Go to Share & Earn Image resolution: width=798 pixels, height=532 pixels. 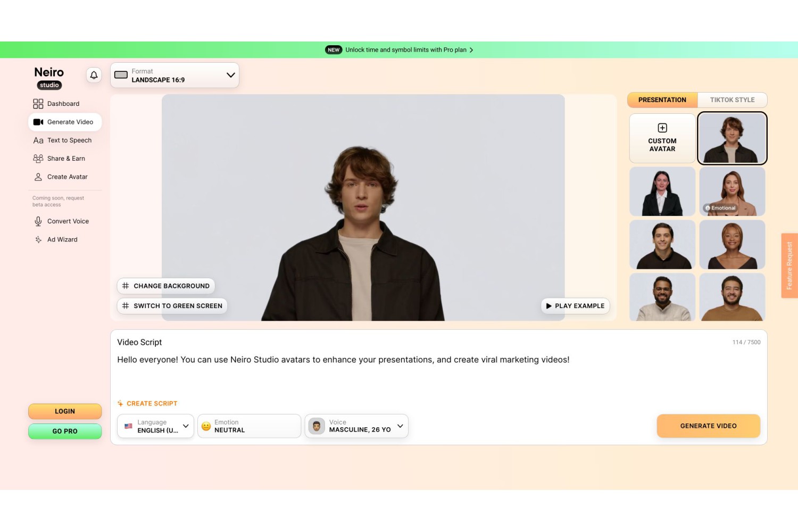click(65, 159)
